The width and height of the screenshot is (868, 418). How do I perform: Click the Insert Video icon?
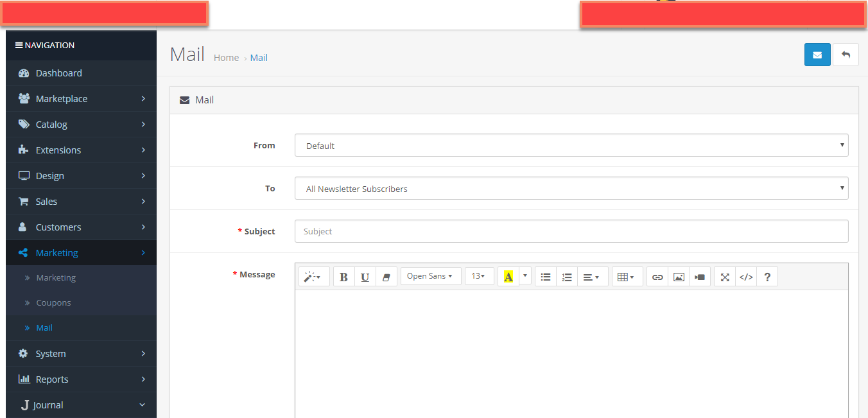(700, 277)
